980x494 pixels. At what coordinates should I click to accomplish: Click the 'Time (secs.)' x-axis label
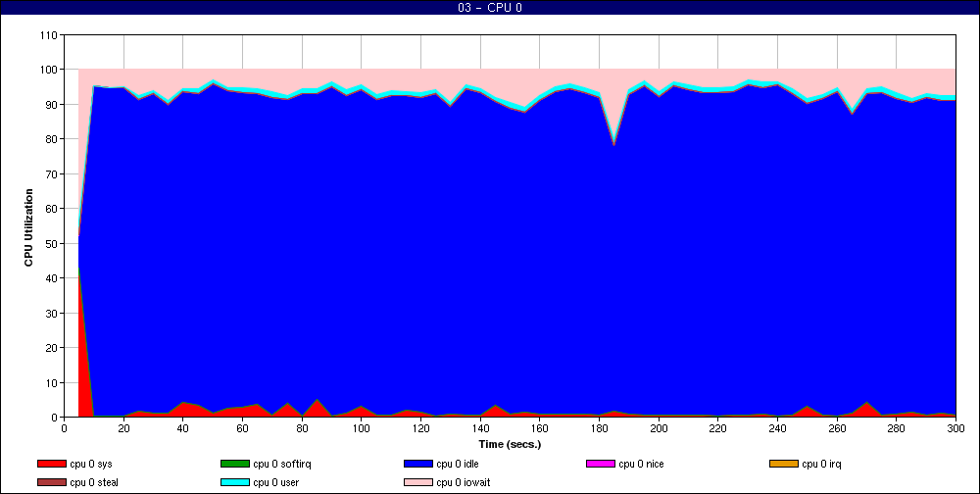510,445
